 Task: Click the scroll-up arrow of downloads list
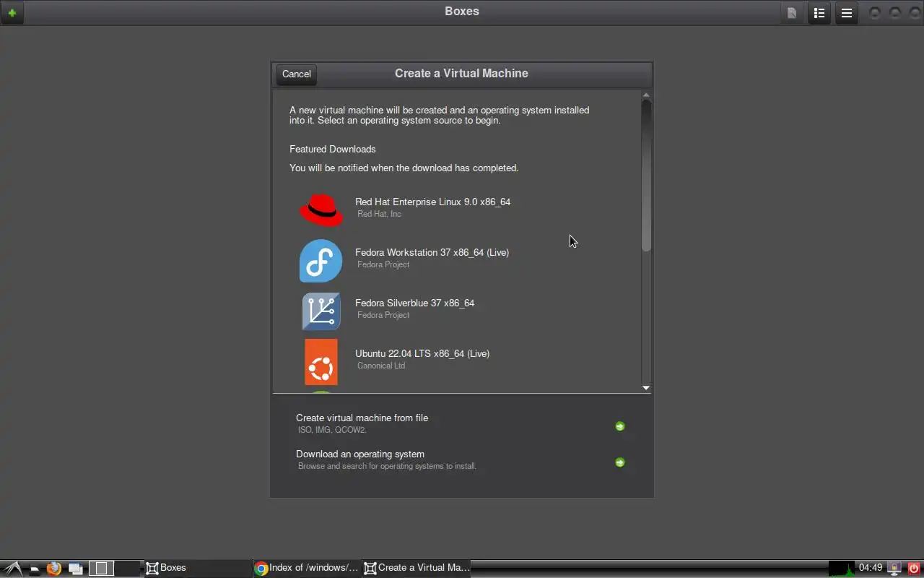coord(646,95)
